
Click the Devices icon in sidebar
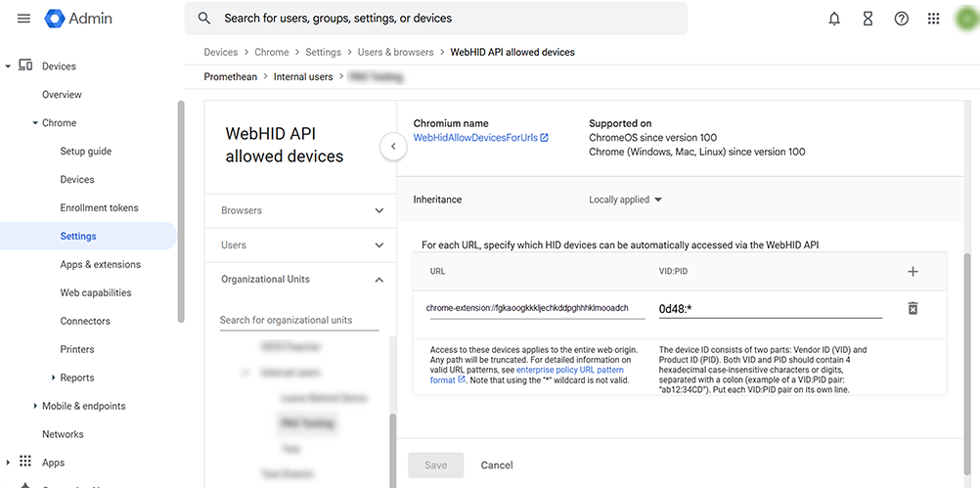(25, 66)
